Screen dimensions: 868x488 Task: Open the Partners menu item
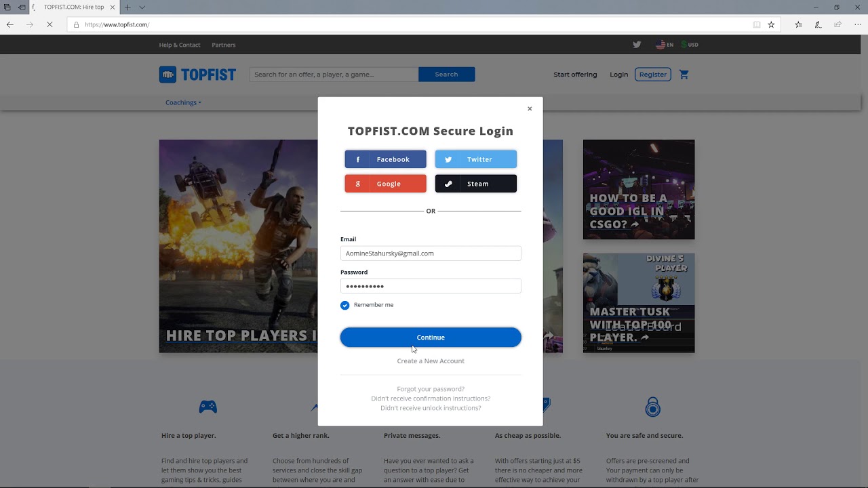point(224,45)
